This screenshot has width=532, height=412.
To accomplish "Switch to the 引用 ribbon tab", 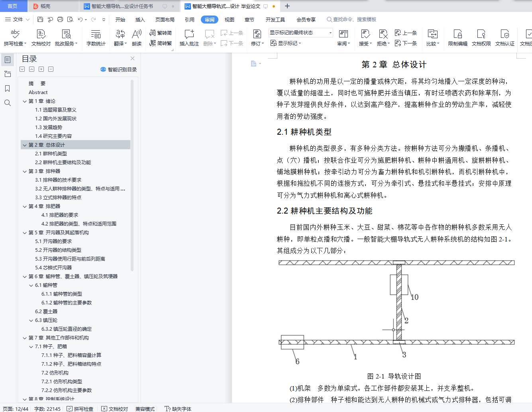I will tap(190, 20).
